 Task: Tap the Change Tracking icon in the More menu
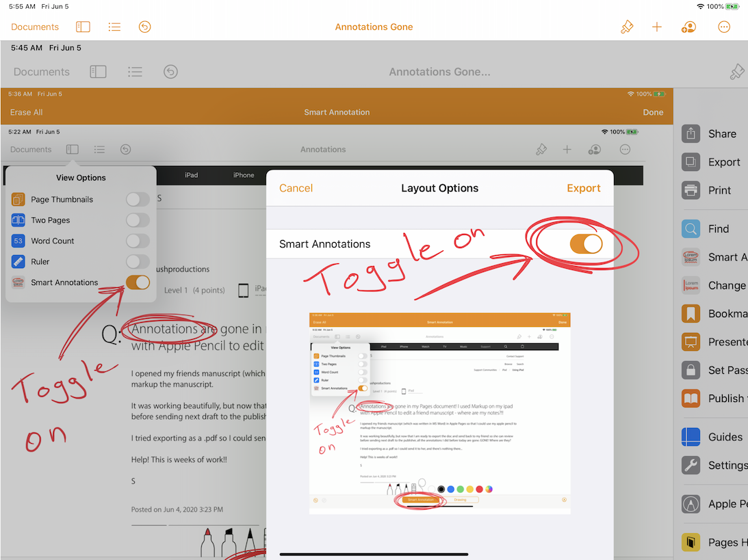pyautogui.click(x=691, y=285)
